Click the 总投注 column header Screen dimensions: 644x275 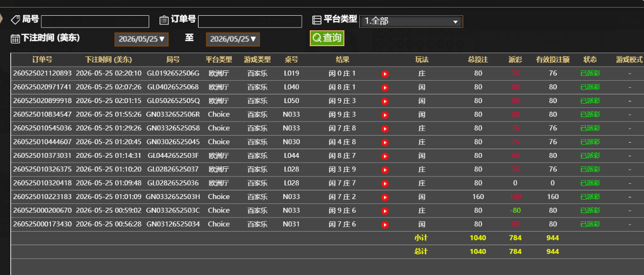(478, 60)
